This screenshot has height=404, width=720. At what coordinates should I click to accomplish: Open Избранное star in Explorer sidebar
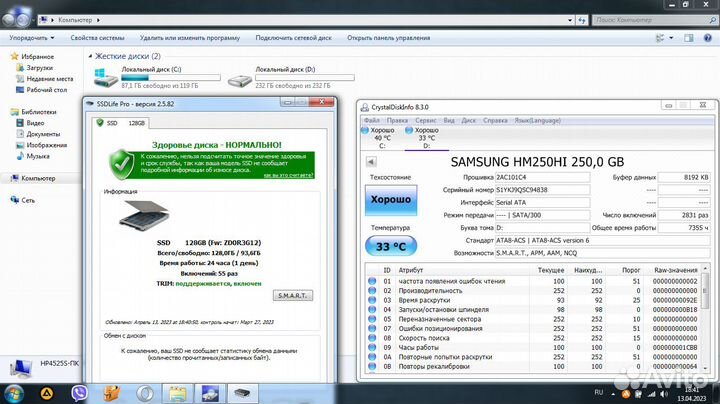(14, 56)
